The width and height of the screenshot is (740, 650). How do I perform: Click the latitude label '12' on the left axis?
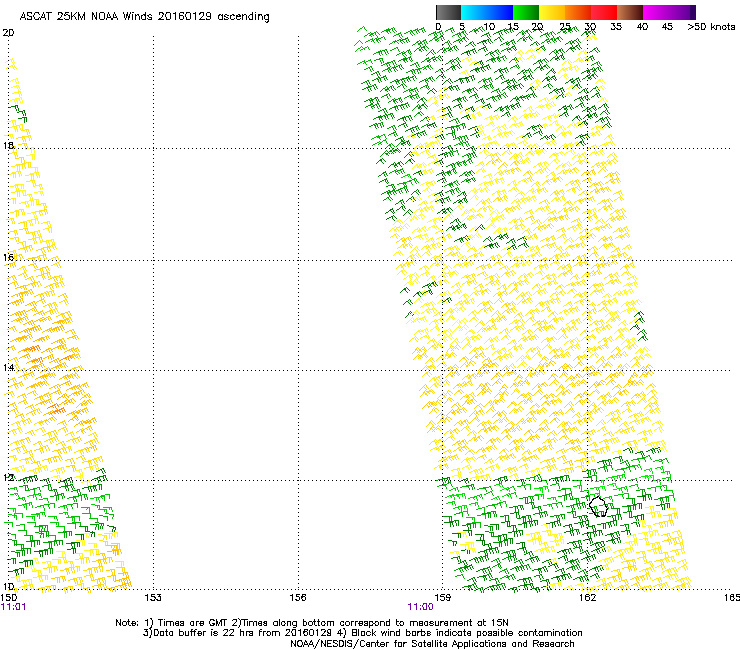(x=8, y=477)
